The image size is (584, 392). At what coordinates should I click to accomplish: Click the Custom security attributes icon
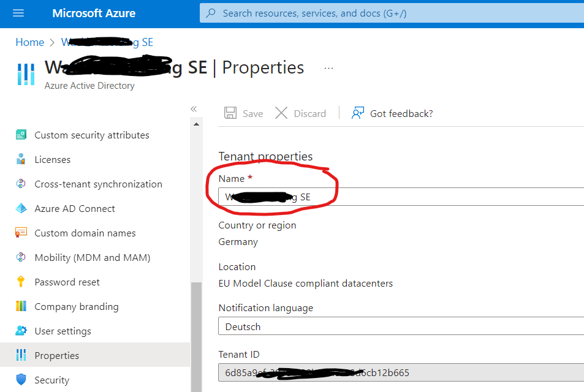pos(21,134)
